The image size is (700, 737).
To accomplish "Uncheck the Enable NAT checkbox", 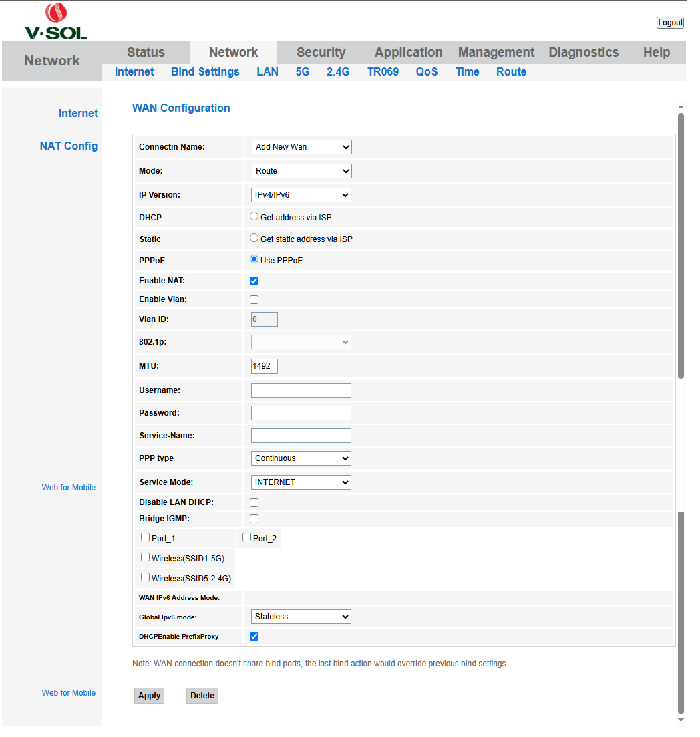I will pos(254,281).
